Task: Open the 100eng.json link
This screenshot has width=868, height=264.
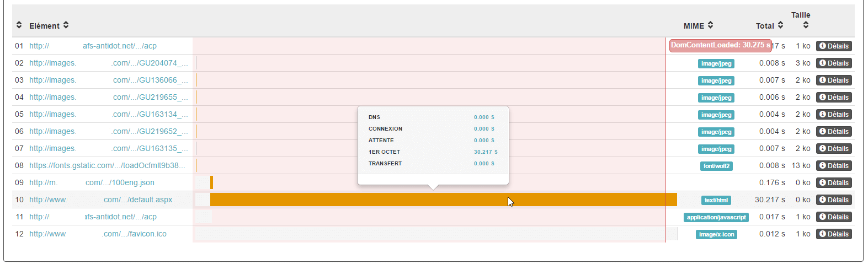Action: coord(92,182)
